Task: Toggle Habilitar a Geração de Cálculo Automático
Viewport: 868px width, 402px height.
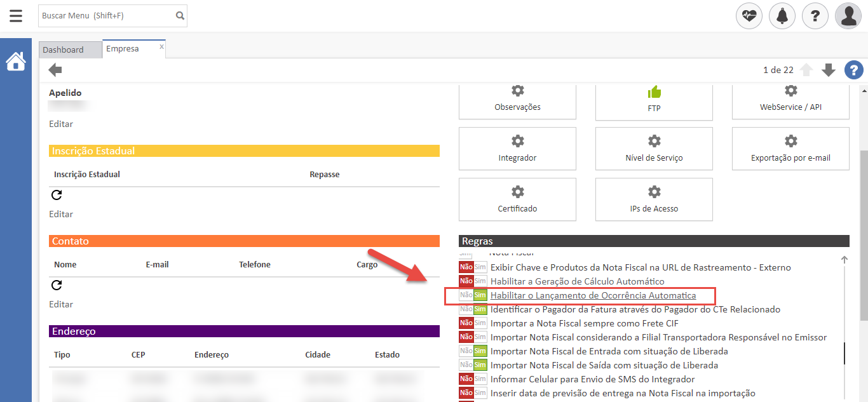Action: pos(473,281)
